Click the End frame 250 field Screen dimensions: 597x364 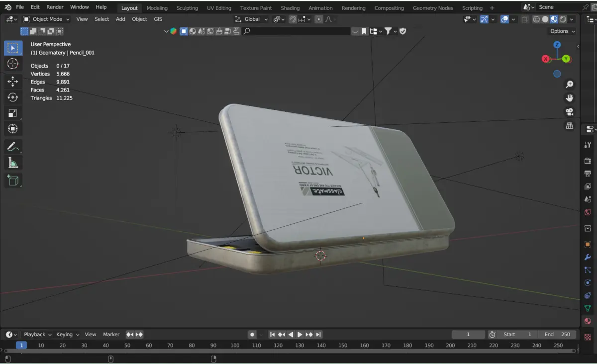(556, 335)
